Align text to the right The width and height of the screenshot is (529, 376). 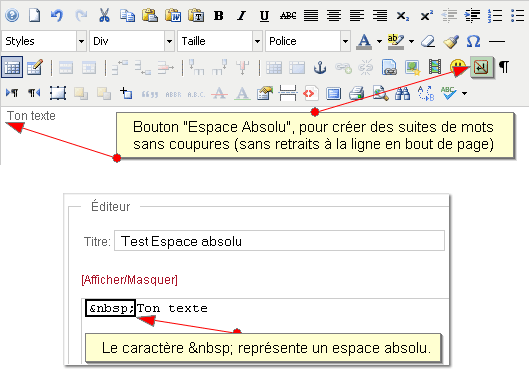380,16
